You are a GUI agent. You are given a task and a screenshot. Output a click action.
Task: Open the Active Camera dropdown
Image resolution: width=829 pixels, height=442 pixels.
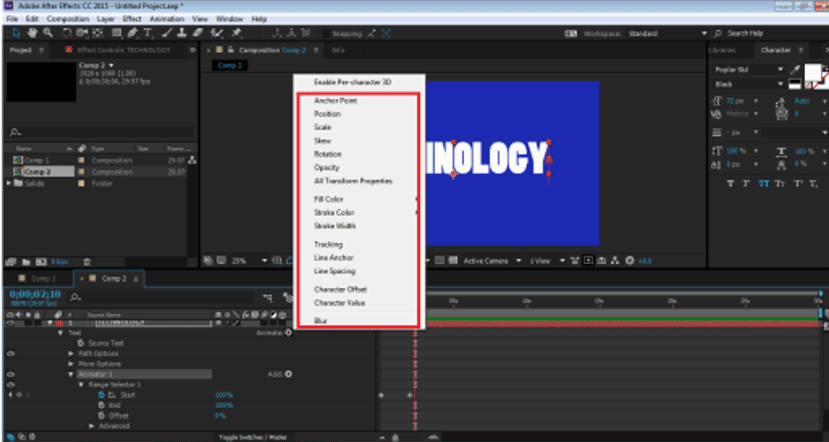[x=492, y=261]
